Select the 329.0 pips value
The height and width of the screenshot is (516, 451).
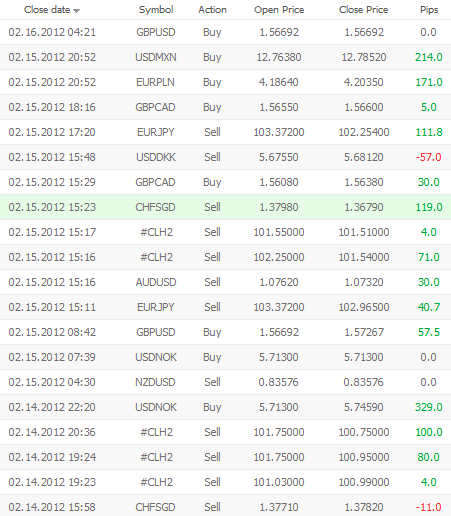[429, 407]
